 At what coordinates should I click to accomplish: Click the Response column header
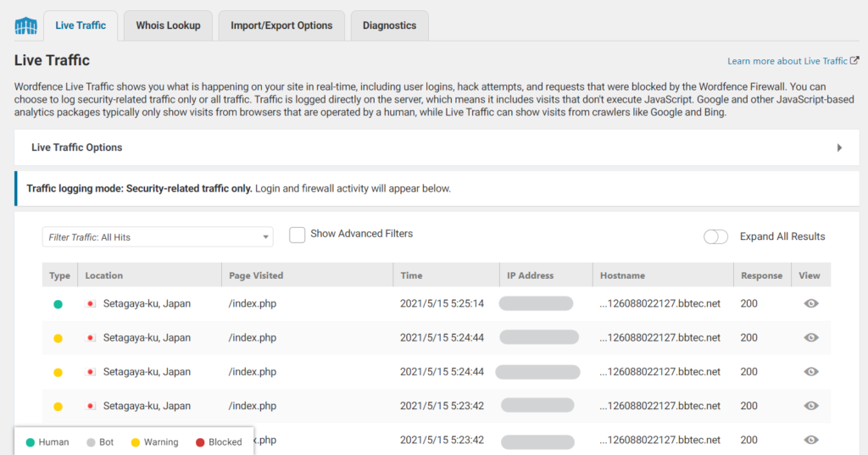tap(762, 275)
